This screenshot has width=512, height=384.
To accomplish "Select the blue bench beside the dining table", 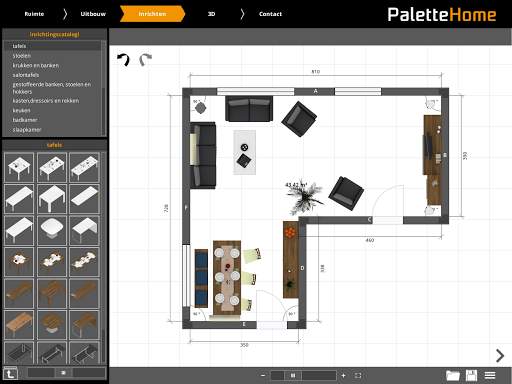I will tap(201, 278).
